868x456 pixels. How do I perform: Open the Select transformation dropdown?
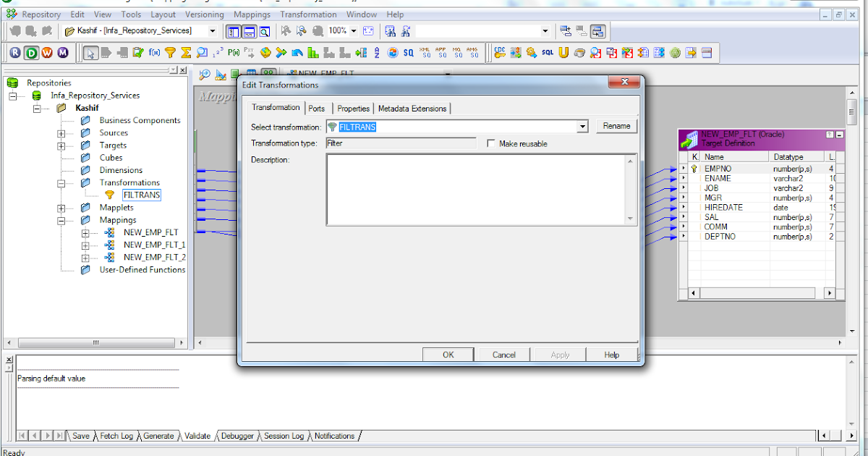click(583, 127)
